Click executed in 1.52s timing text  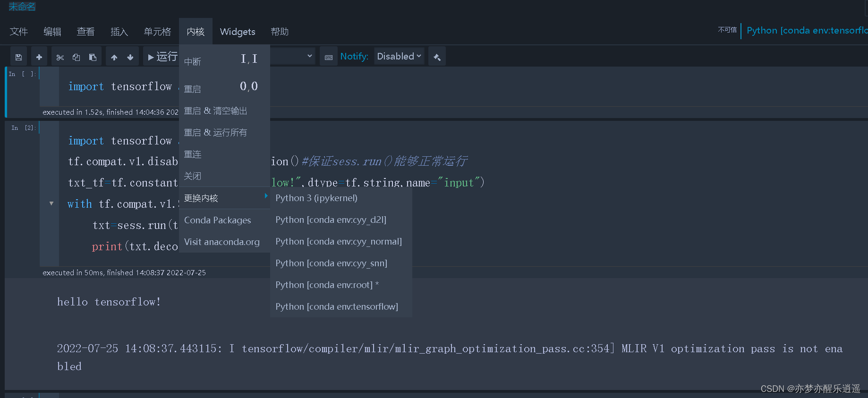tap(111, 112)
